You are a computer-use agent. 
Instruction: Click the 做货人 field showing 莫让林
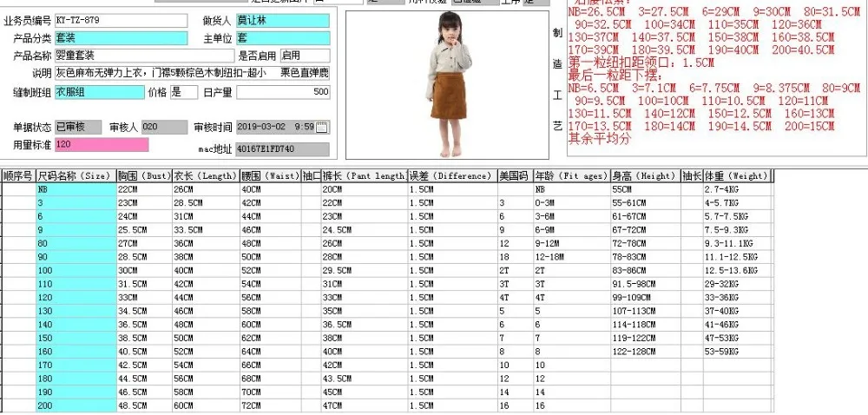click(283, 21)
